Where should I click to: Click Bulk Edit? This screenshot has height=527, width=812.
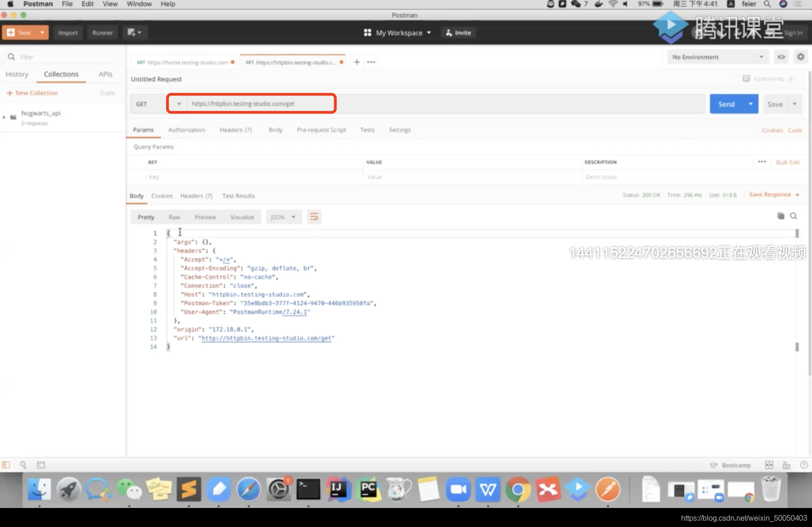click(x=788, y=162)
